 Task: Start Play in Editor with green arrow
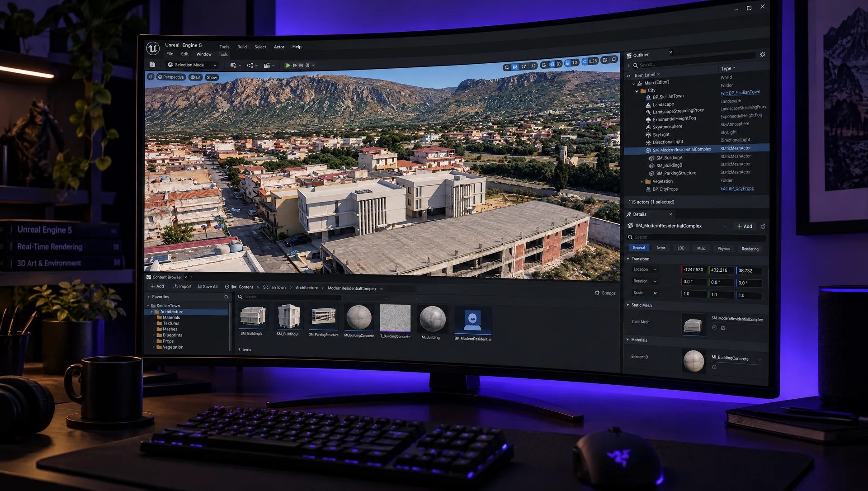point(288,65)
